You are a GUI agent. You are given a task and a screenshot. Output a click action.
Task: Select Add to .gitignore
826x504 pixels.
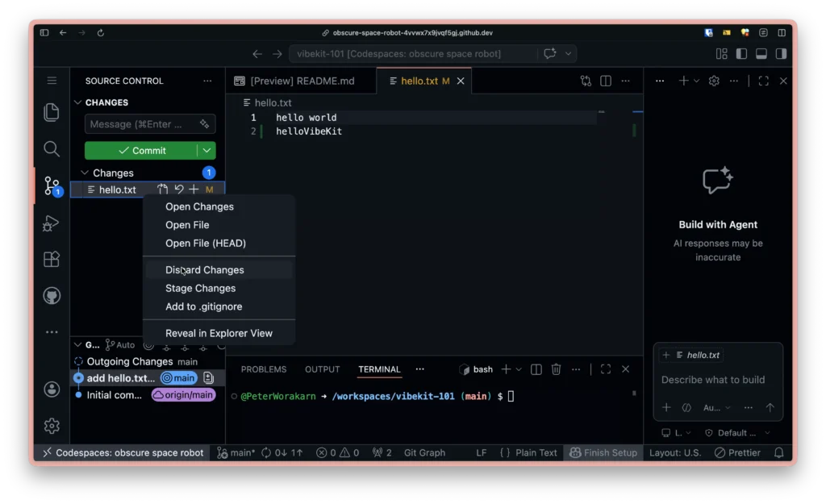(218, 306)
